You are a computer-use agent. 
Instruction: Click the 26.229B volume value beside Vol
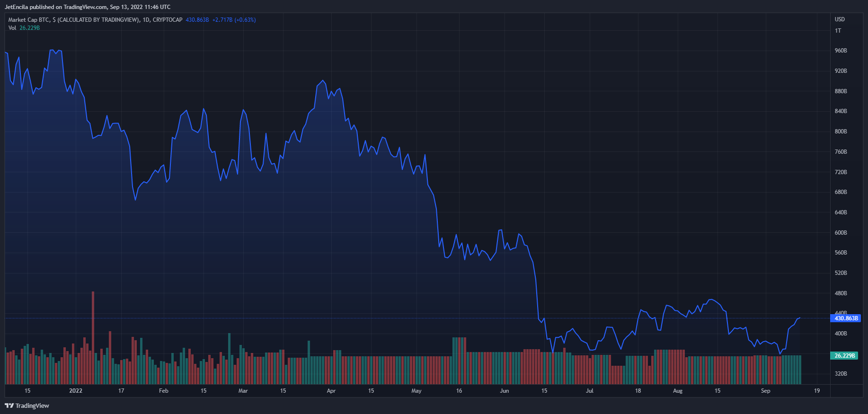click(x=30, y=28)
